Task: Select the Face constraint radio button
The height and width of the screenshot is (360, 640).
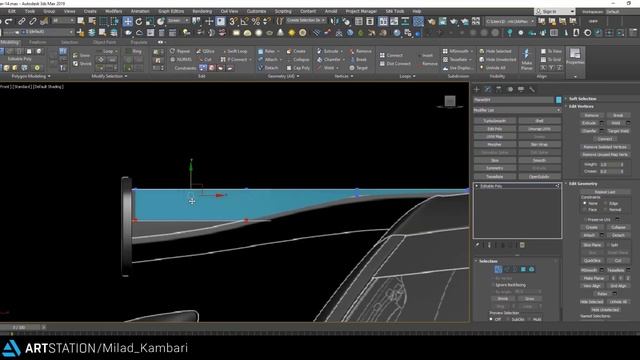Action: click(585, 209)
